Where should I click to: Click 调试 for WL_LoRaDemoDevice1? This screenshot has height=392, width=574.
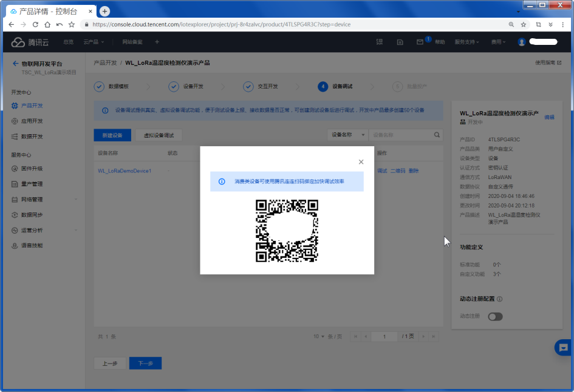[x=382, y=171]
